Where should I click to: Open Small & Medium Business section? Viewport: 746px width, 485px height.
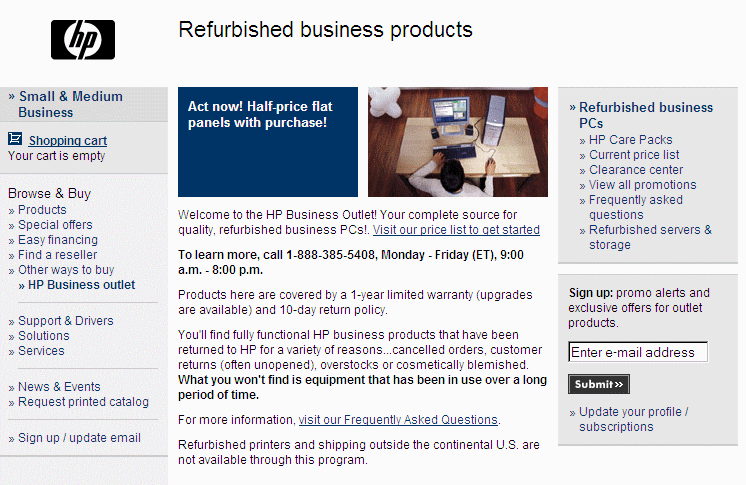point(70,104)
